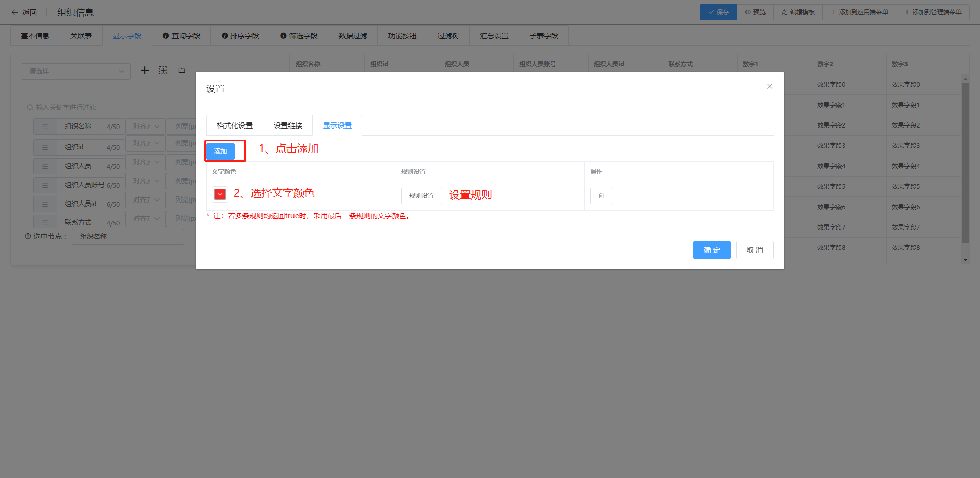Screen dimensions: 980x478
Task: Click the plus add icon in left panel
Action: click(145, 70)
